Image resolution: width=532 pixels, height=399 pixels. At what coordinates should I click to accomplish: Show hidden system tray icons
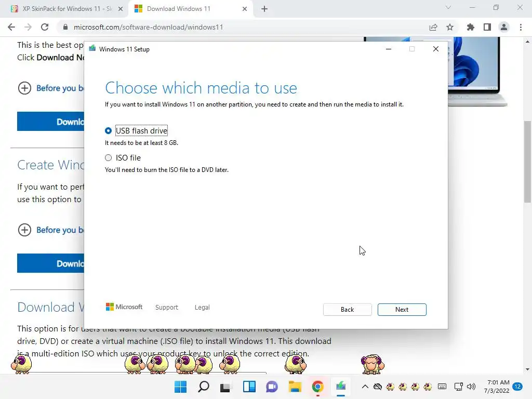[x=365, y=387]
